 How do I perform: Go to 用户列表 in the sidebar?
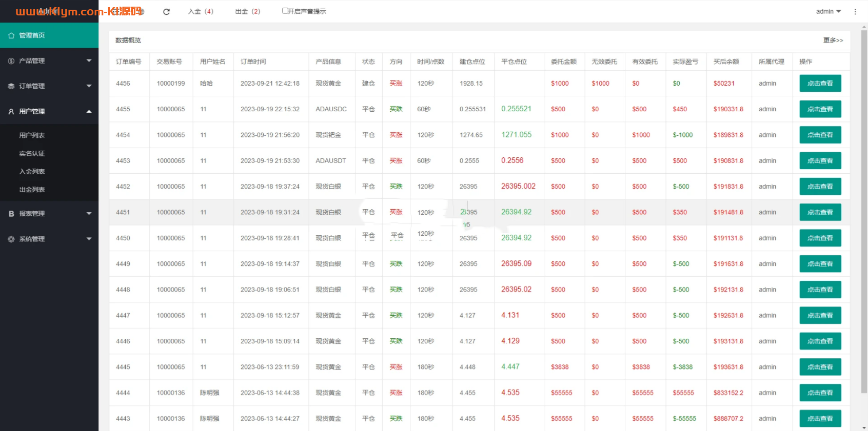coord(32,135)
